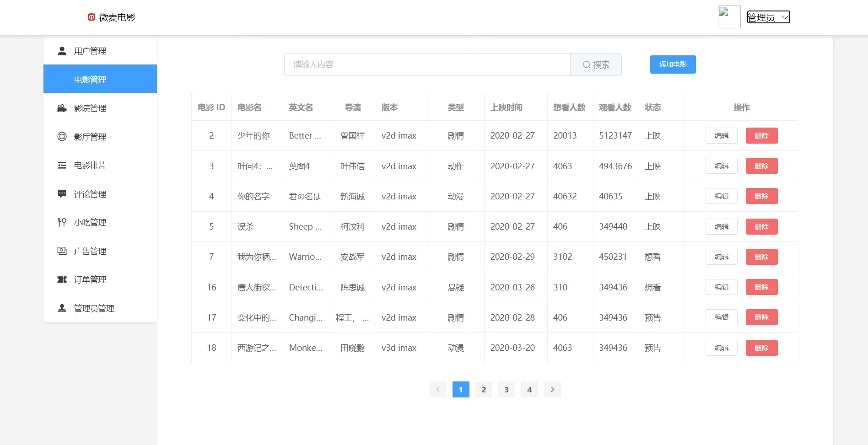This screenshot has height=445, width=868.
Task: Click the order management ticket icon
Action: [x=62, y=279]
